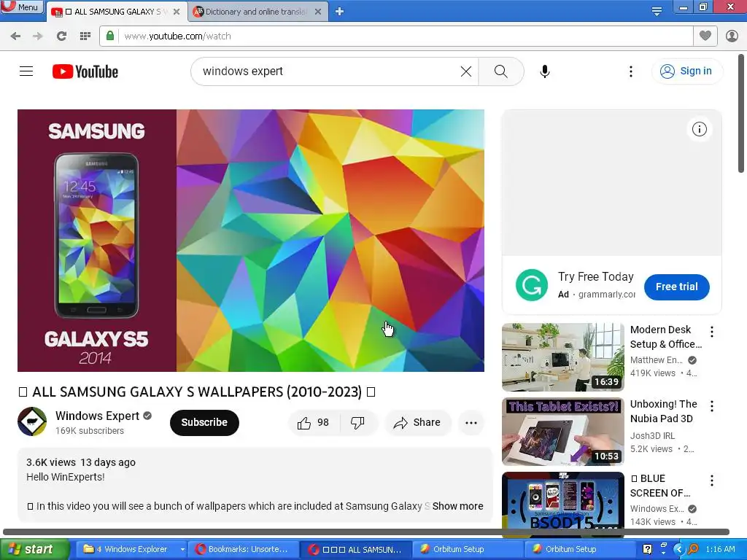Open the ad info icon
Screen dimensions: 747x560
pos(700,129)
